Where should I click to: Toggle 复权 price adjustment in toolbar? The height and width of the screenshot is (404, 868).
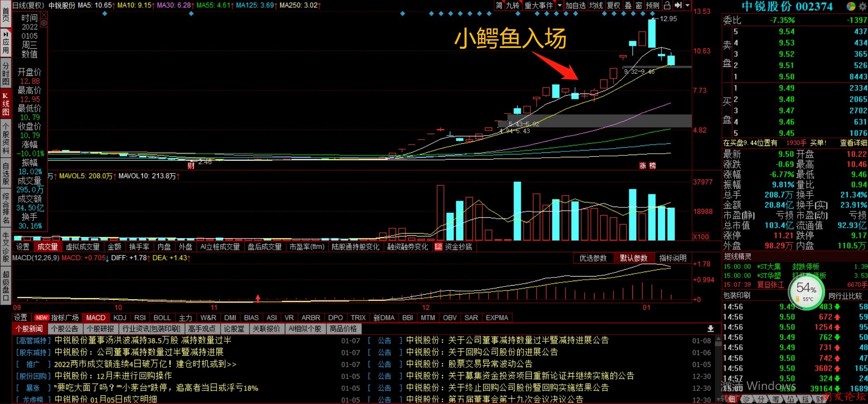point(613,5)
